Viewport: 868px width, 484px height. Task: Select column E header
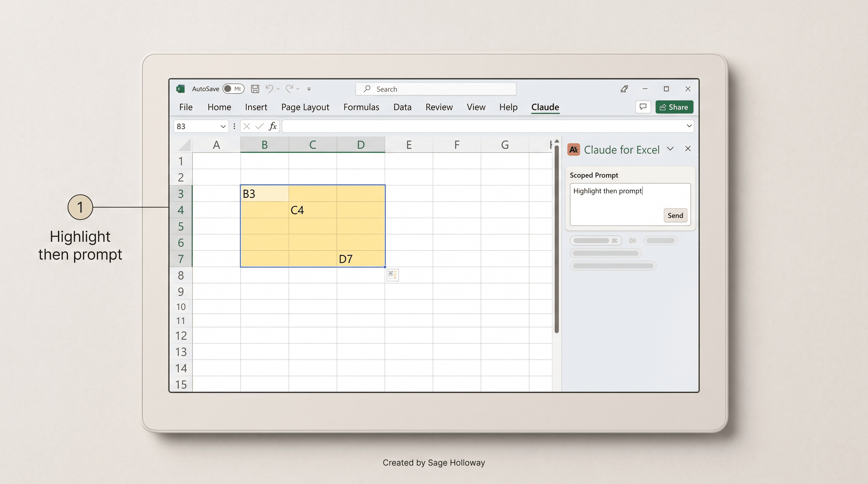[x=409, y=145]
